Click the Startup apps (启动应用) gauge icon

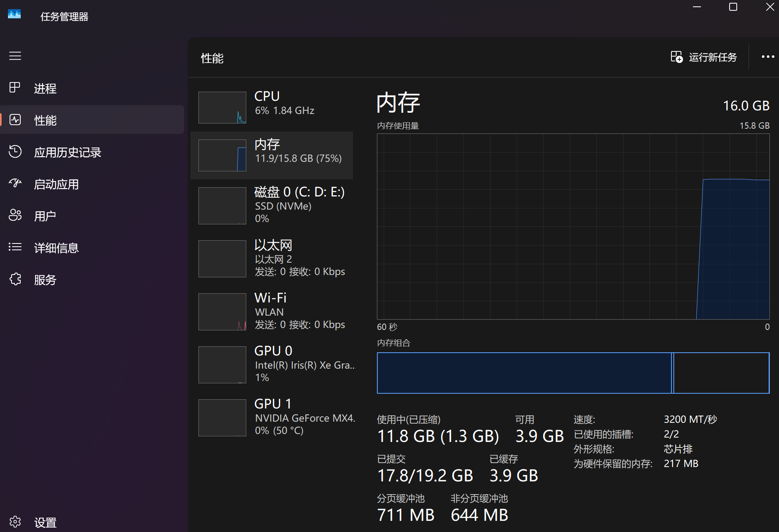pos(15,183)
